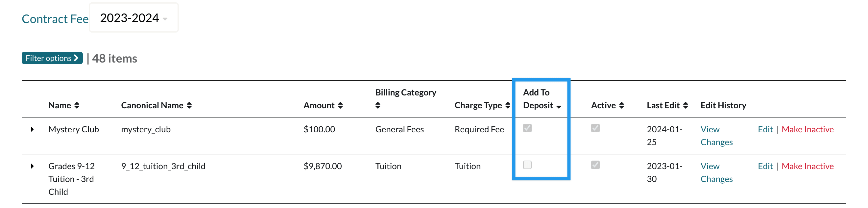Sort by Active column sort arrows
This screenshot has height=208, width=868.
pyautogui.click(x=622, y=106)
